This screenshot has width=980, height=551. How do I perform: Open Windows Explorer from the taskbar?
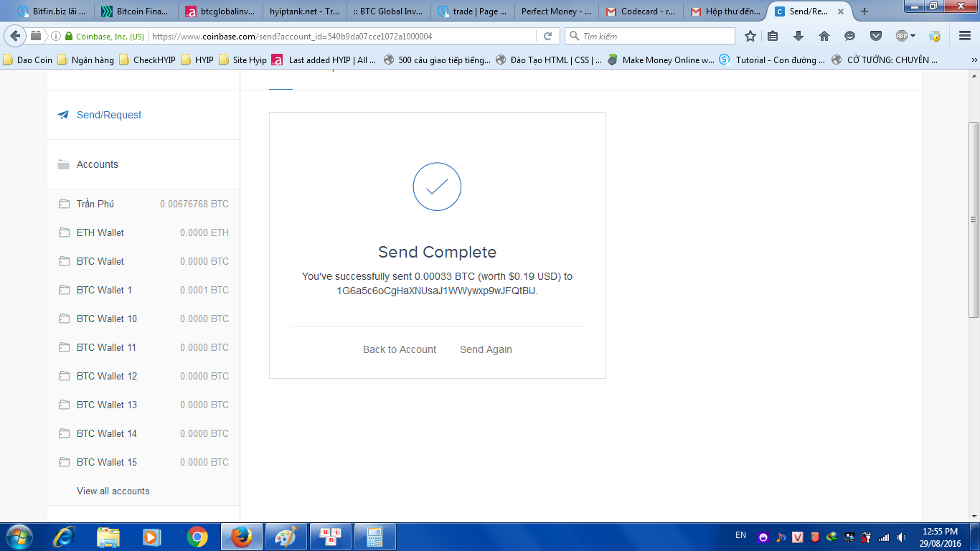click(x=108, y=537)
